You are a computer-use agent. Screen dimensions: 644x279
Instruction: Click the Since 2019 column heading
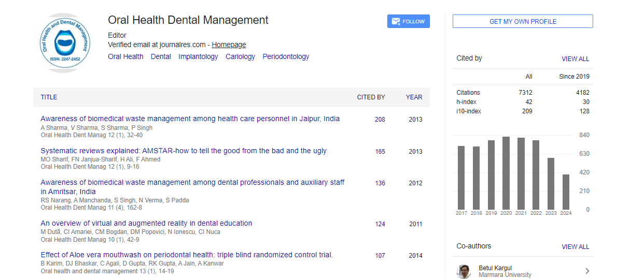(574, 77)
